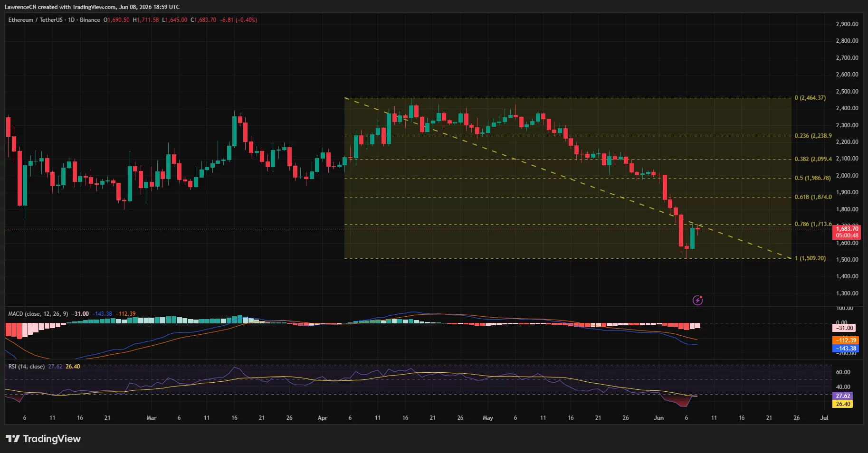
Task: Click the LawrenceCN created with TradingView.com header
Action: tap(92, 7)
